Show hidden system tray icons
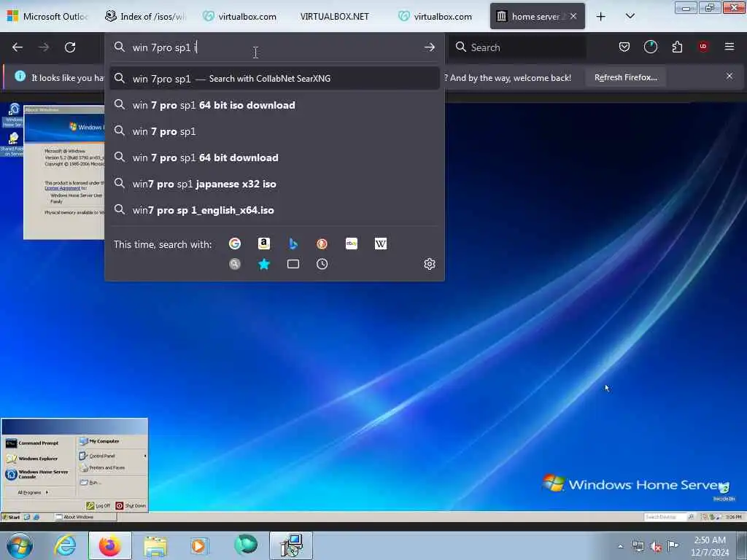Screen dimensions: 747x560 [x=620, y=546]
